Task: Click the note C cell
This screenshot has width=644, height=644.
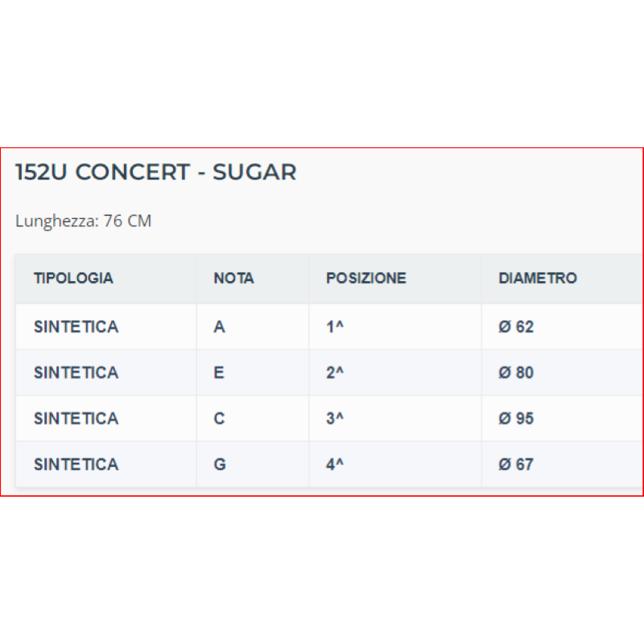Action: [219, 419]
